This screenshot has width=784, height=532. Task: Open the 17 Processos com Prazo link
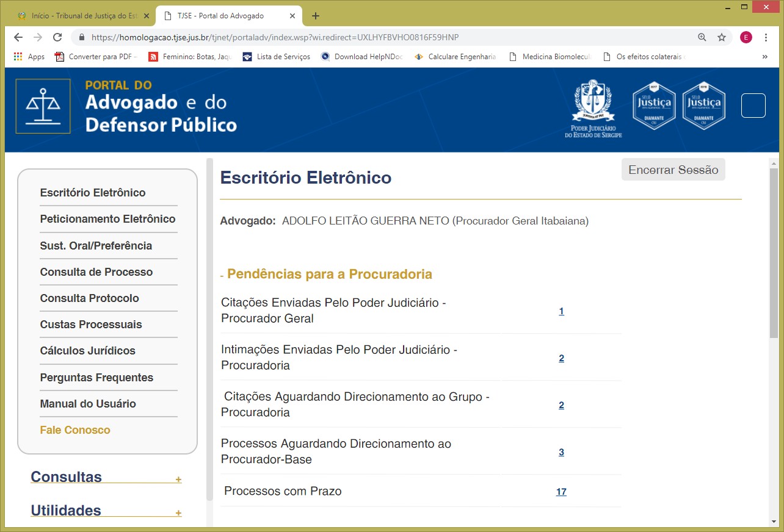tap(561, 492)
